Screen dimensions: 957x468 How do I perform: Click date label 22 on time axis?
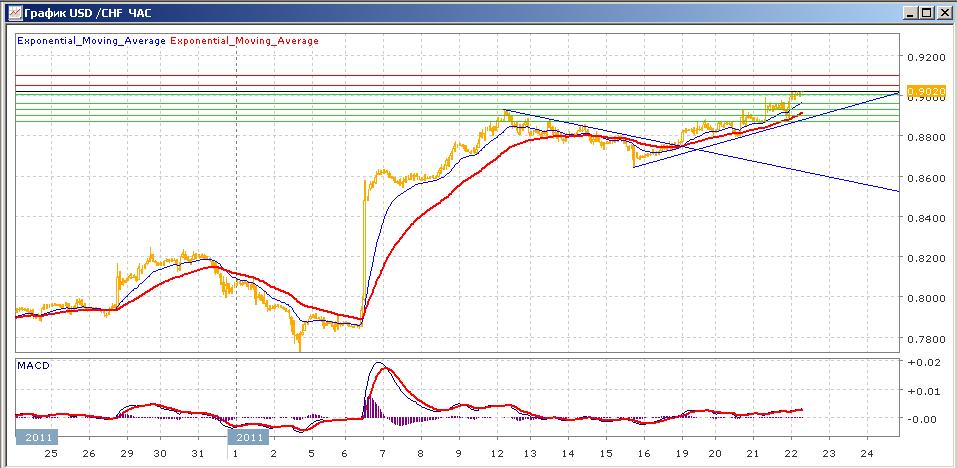tap(791, 454)
